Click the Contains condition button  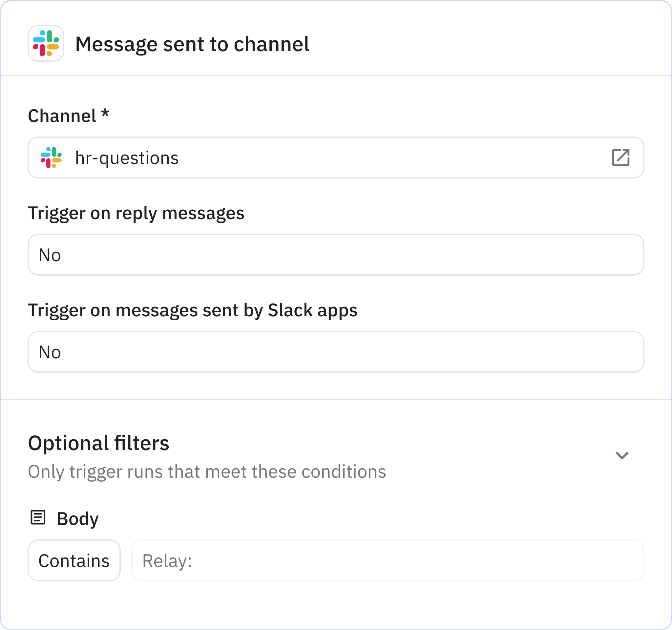pyautogui.click(x=74, y=560)
